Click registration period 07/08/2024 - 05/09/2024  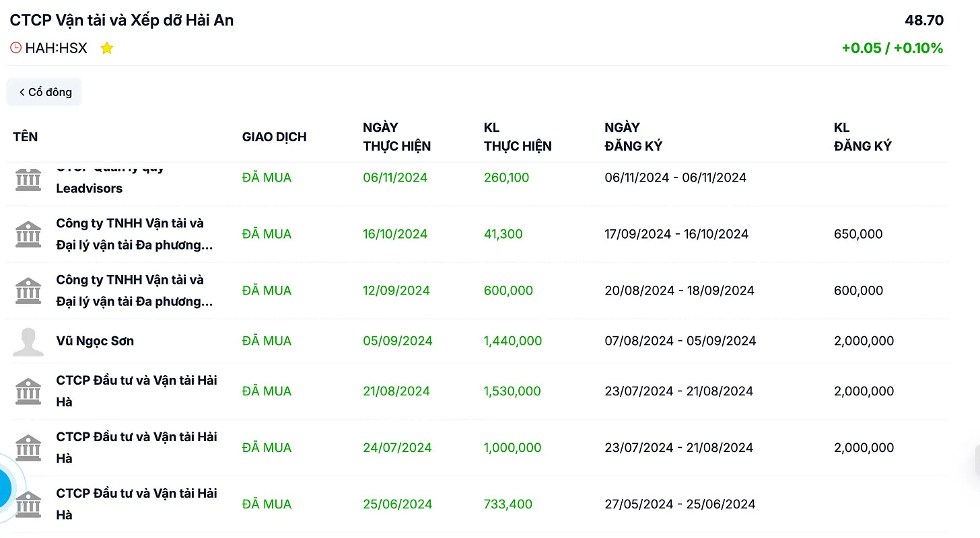[680, 341]
